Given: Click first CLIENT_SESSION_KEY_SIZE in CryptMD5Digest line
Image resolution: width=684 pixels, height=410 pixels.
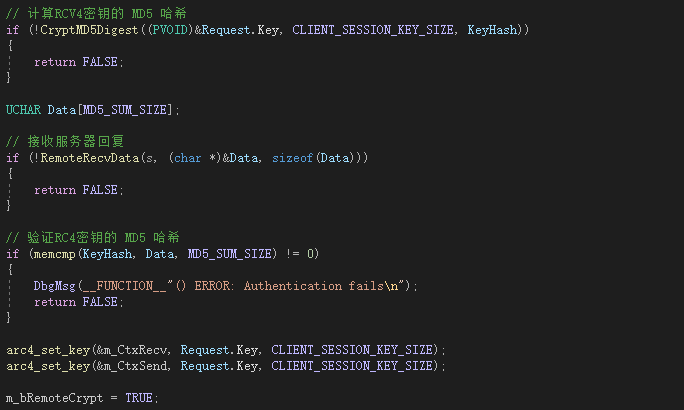Looking at the screenshot, I should pos(373,30).
